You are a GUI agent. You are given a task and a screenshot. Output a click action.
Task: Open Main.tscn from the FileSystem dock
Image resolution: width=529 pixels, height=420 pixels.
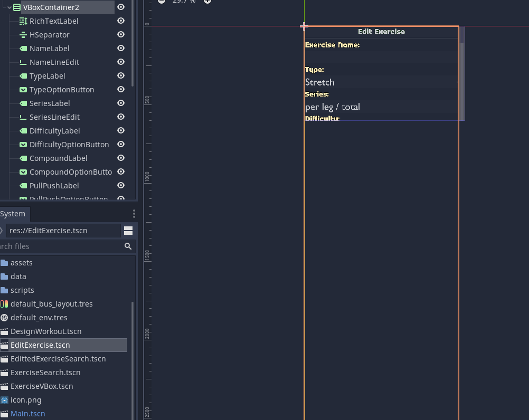(27, 413)
